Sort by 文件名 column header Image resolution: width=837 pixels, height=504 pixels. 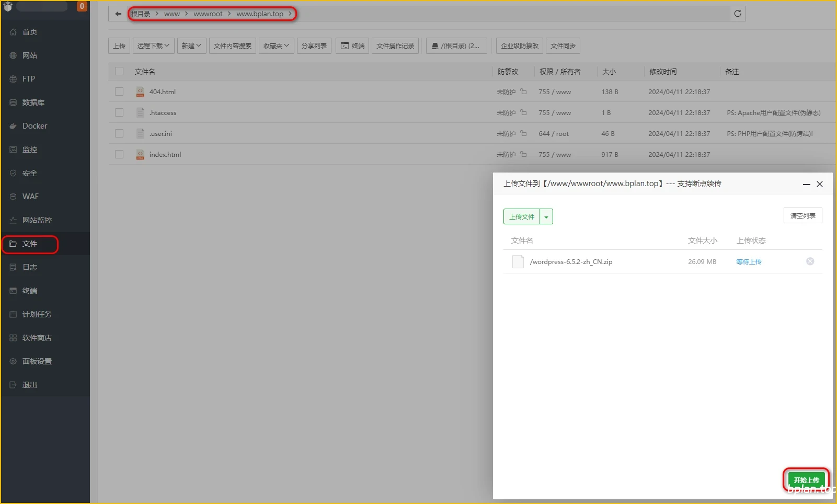145,72
